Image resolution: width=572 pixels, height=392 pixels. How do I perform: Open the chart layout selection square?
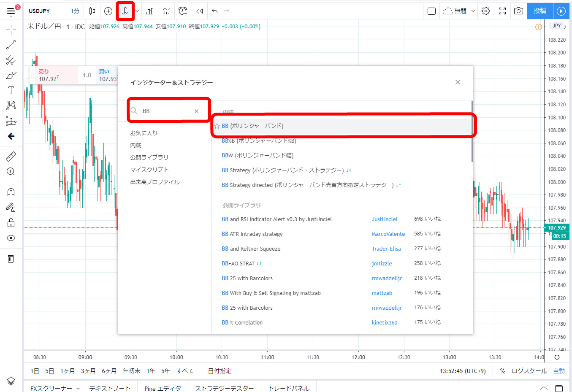[x=431, y=11]
